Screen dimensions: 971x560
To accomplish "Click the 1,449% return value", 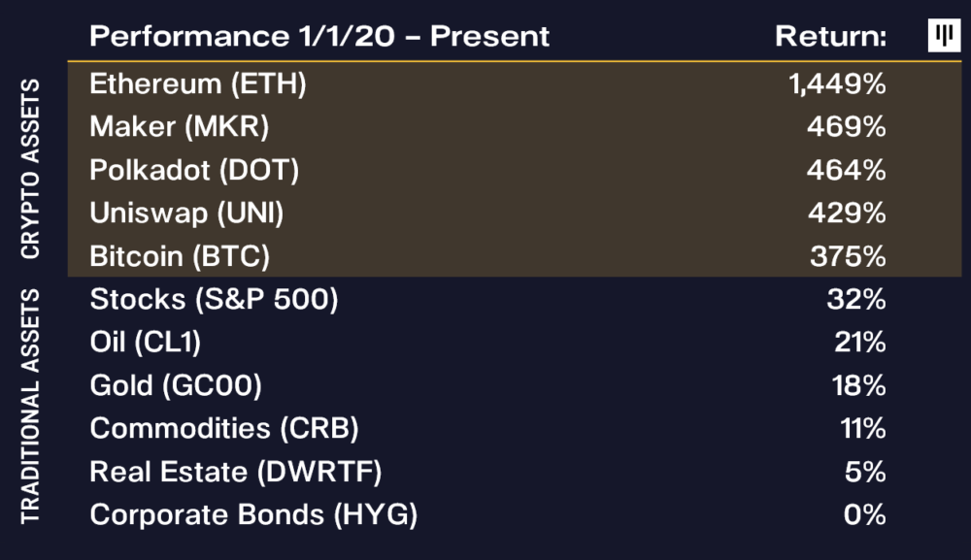I will (837, 83).
